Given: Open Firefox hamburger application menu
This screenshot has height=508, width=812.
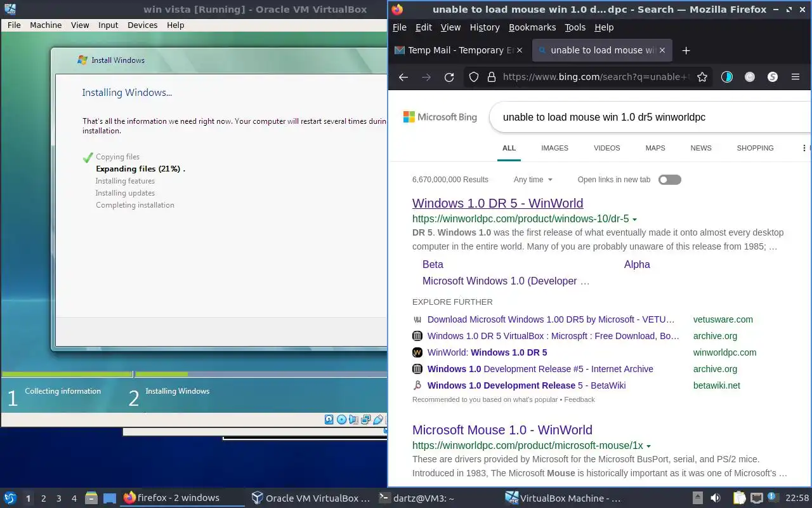Looking at the screenshot, I should [796, 77].
